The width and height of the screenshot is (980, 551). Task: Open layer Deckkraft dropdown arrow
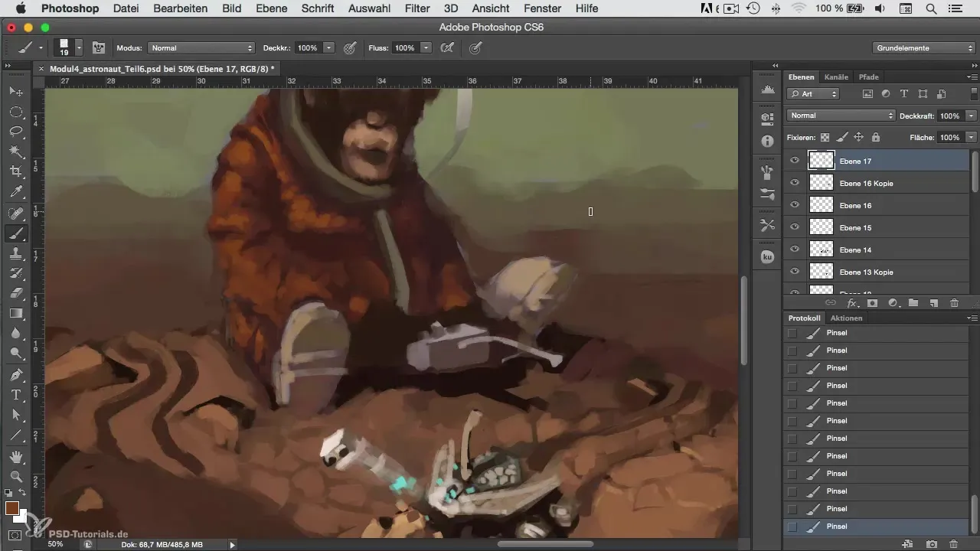pos(972,116)
